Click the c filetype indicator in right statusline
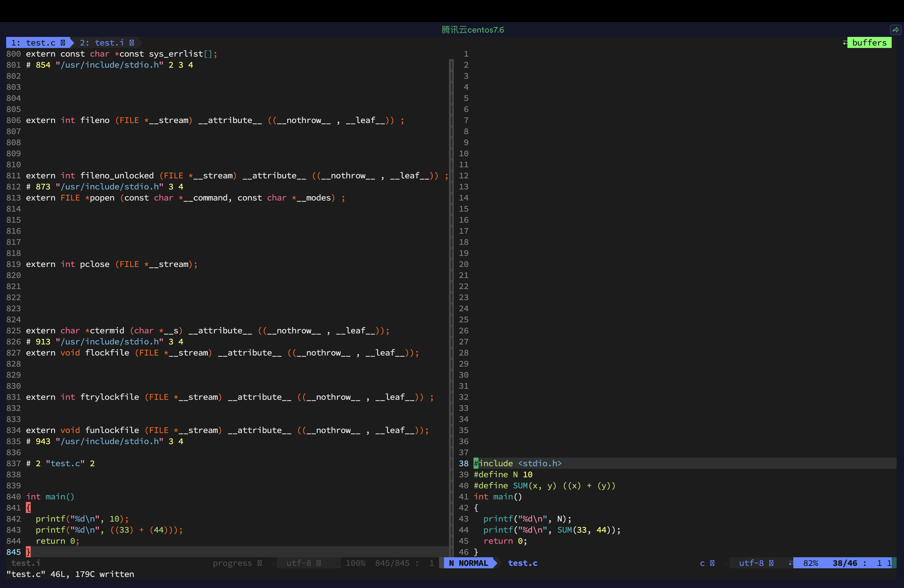This screenshot has width=904, height=588. pyautogui.click(x=702, y=563)
